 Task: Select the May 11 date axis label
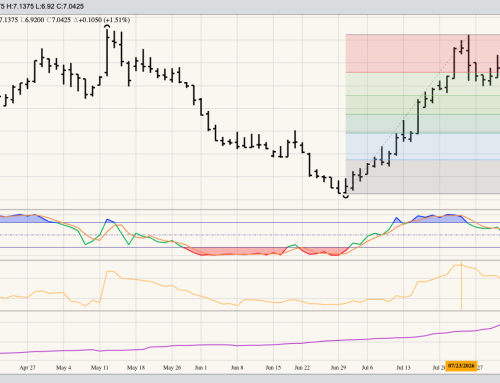[x=100, y=368]
